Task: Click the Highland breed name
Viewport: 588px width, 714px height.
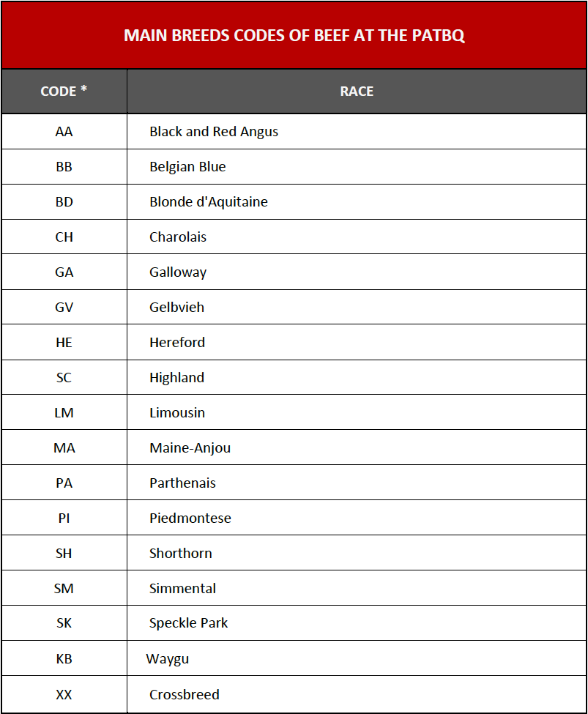Action: coord(176,378)
